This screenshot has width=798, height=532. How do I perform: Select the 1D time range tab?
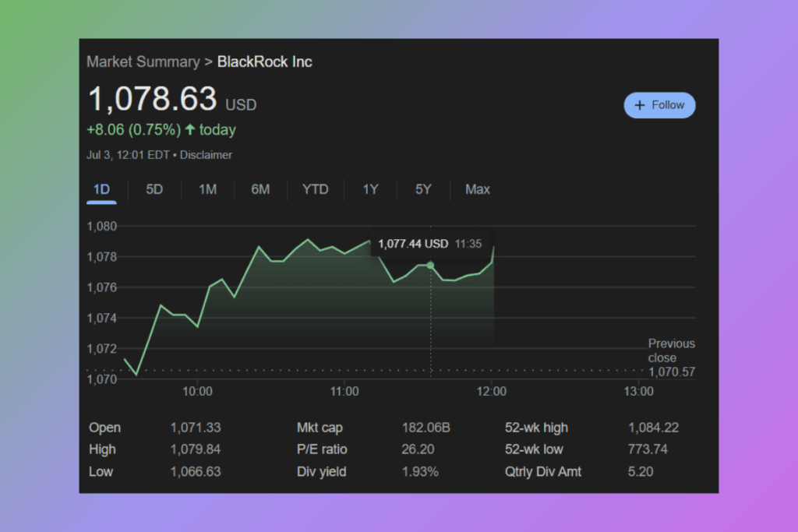pyautogui.click(x=101, y=189)
